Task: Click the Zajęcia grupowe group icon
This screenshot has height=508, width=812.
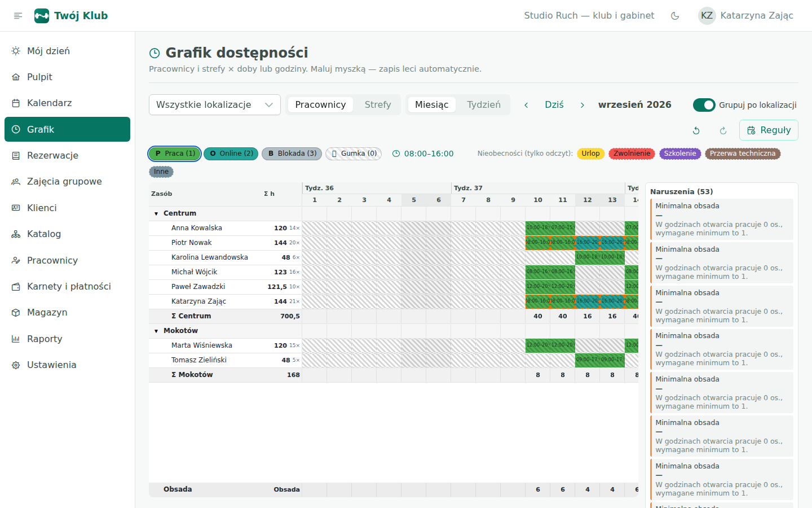Action: tap(16, 182)
